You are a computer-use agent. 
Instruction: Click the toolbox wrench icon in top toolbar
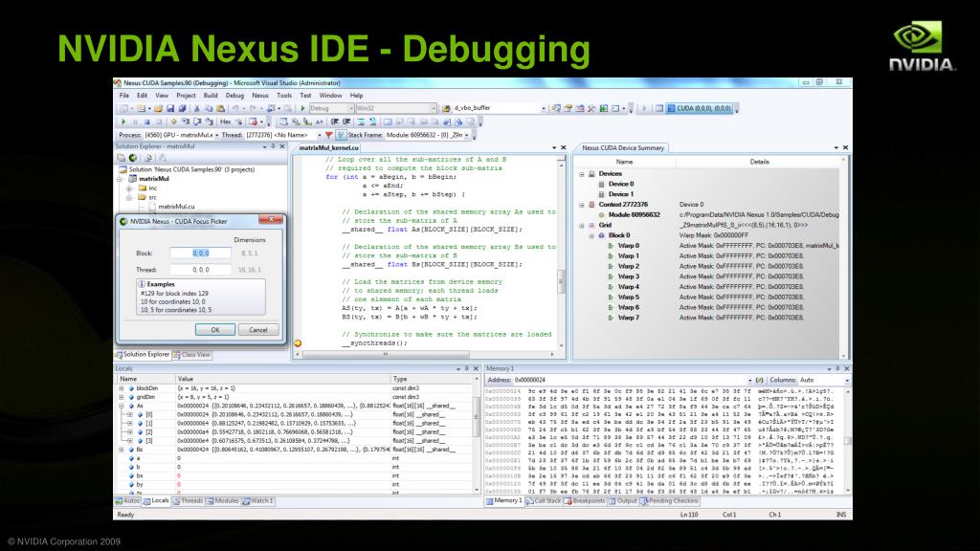point(591,108)
